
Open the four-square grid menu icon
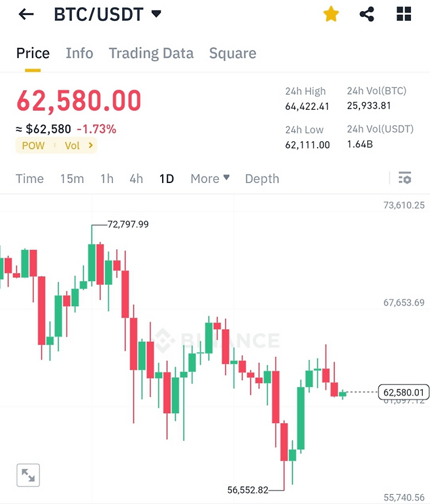coord(404,14)
